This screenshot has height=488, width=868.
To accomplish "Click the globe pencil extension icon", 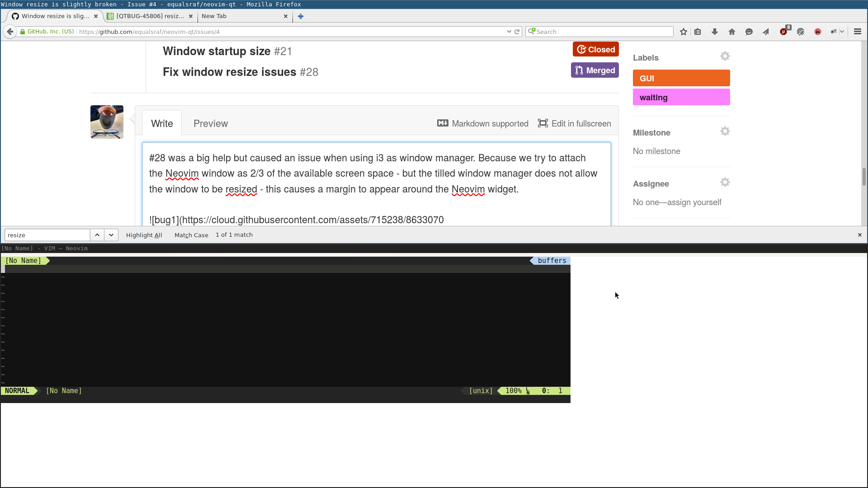I will point(801,32).
